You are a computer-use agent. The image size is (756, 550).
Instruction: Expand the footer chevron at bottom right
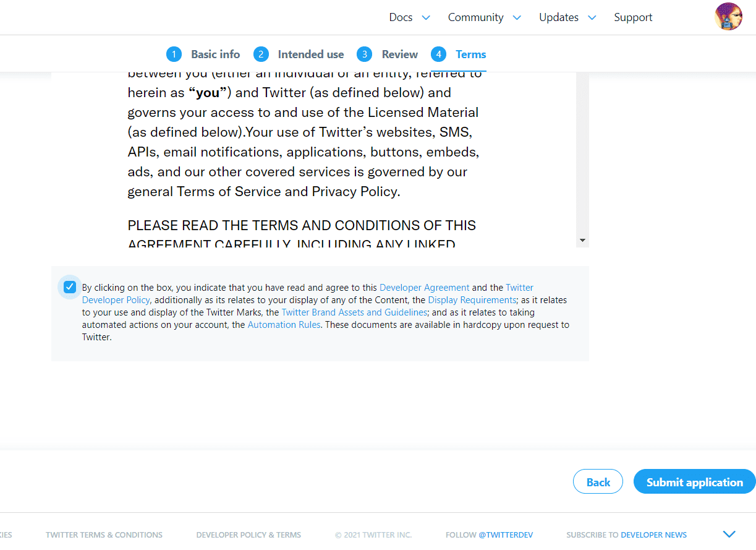click(x=729, y=534)
